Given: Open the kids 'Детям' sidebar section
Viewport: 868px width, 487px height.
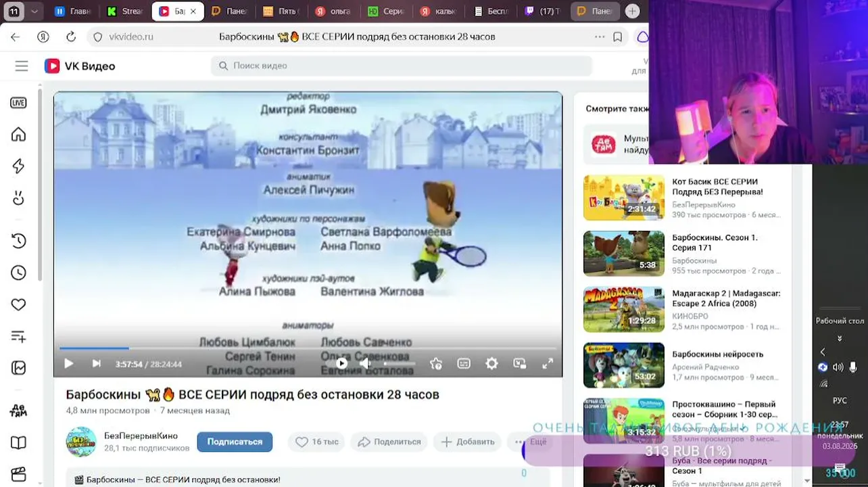Looking at the screenshot, I should tap(18, 411).
